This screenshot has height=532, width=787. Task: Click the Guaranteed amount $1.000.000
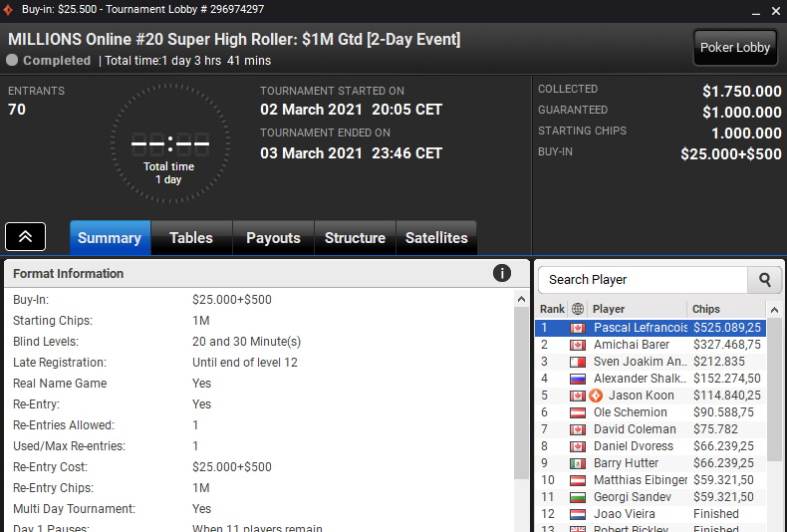click(742, 112)
